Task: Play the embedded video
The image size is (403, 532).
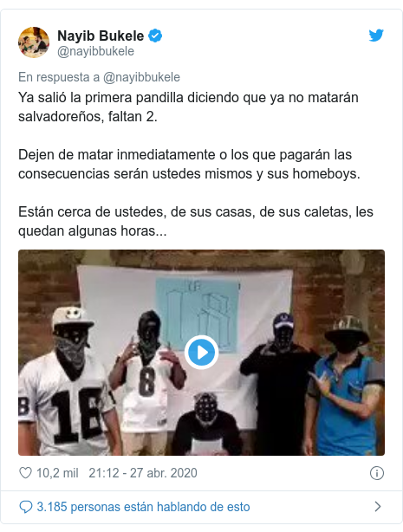Action: tap(201, 353)
